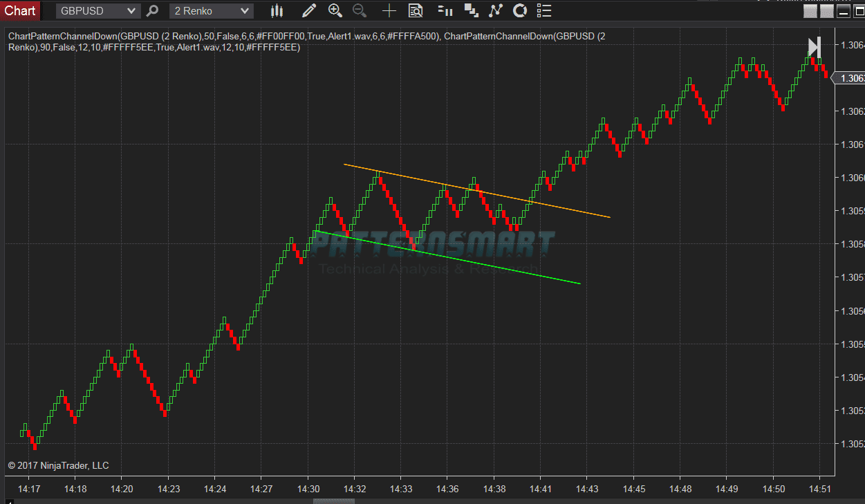The height and width of the screenshot is (504, 865).
Task: Click the zoom out magnifier icon
Action: [x=360, y=10]
